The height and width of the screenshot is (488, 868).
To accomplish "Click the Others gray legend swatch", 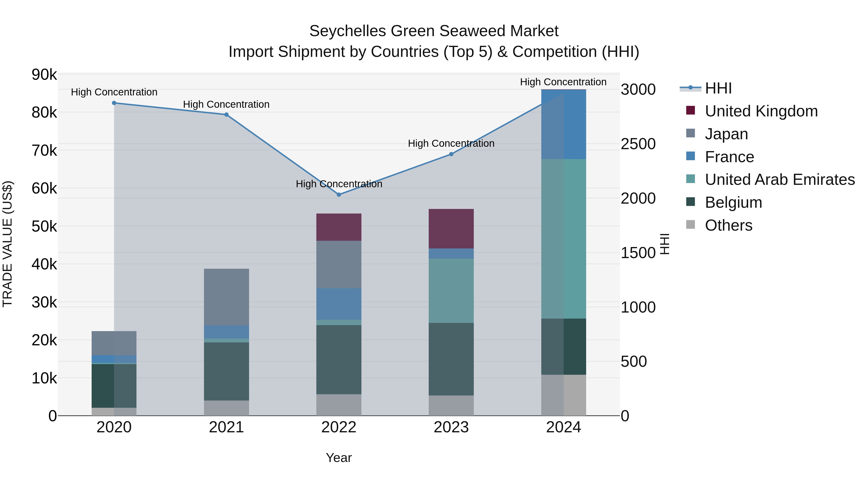I will pyautogui.click(x=691, y=225).
